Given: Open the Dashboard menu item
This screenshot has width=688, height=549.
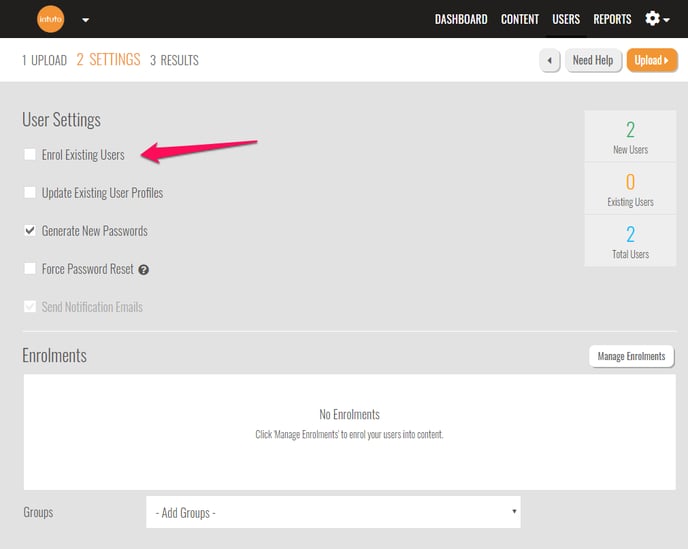Looking at the screenshot, I should coord(461,19).
